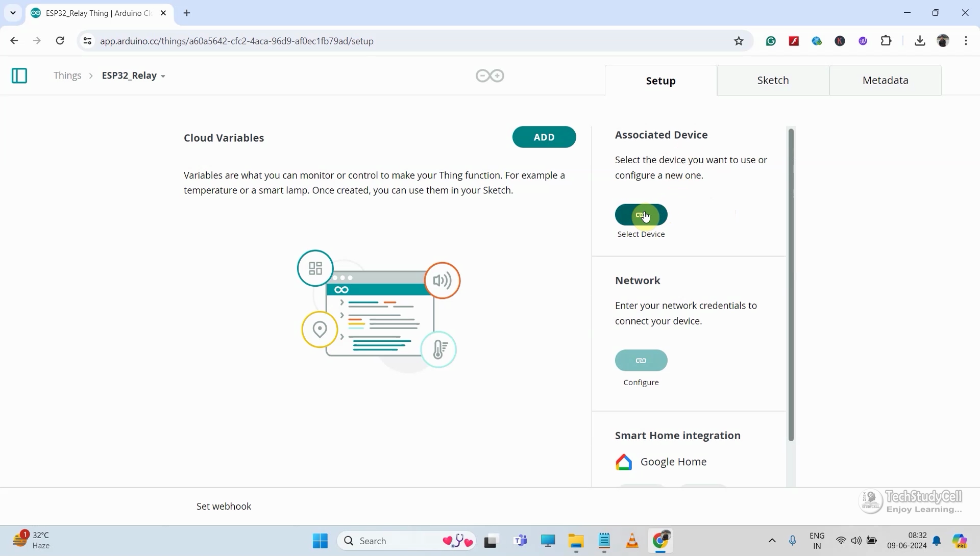The image size is (980, 556).
Task: Click the ADD cloud variable button
Action: click(544, 137)
